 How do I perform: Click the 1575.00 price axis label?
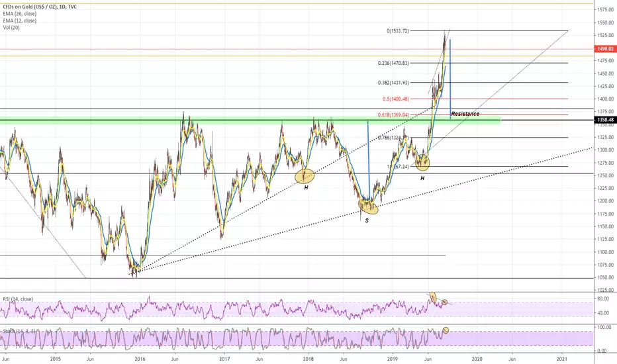click(606, 9)
